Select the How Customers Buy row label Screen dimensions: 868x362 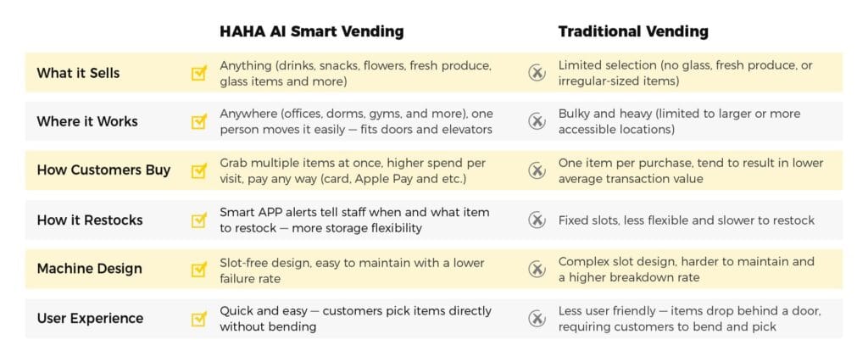point(103,170)
